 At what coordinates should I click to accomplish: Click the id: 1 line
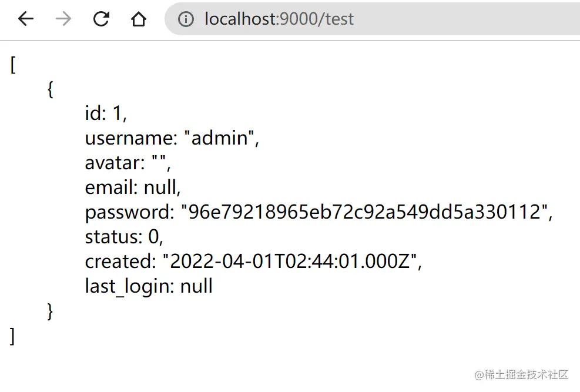(106, 113)
